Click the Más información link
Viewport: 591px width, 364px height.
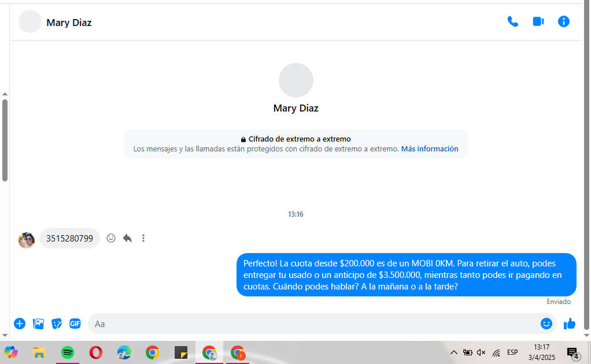[x=430, y=148]
